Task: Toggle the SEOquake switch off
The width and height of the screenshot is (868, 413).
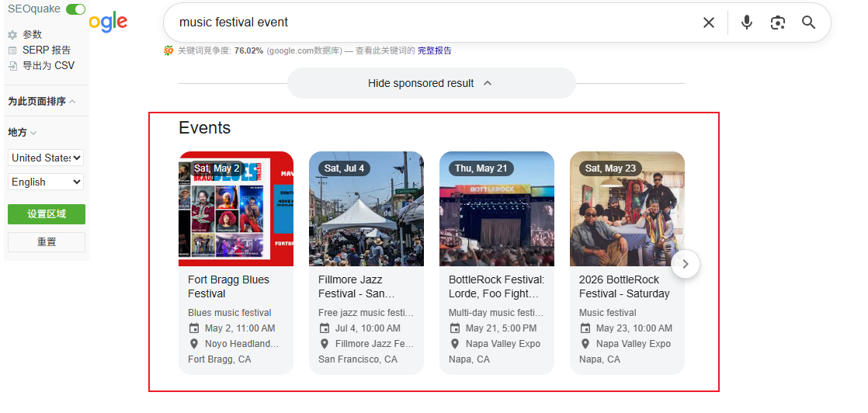Action: tap(75, 9)
